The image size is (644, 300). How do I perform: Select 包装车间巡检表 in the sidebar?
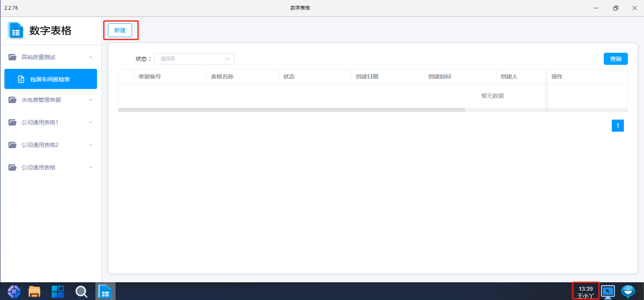point(51,79)
